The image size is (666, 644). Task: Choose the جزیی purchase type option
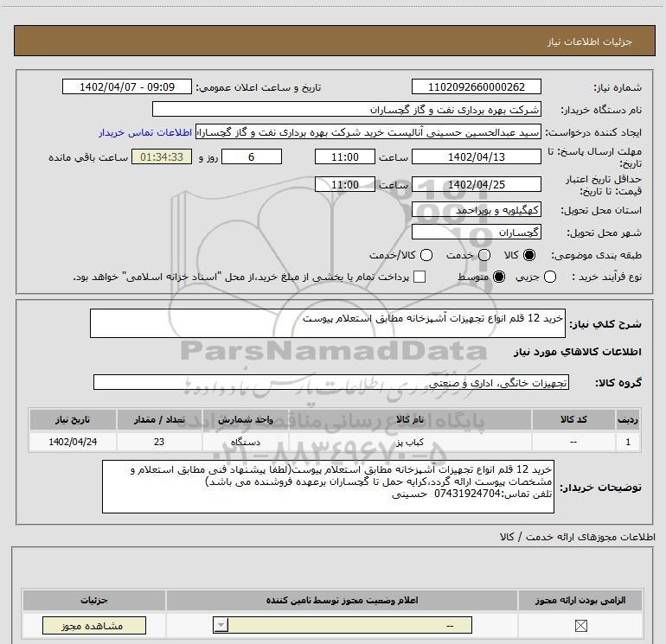point(549,277)
